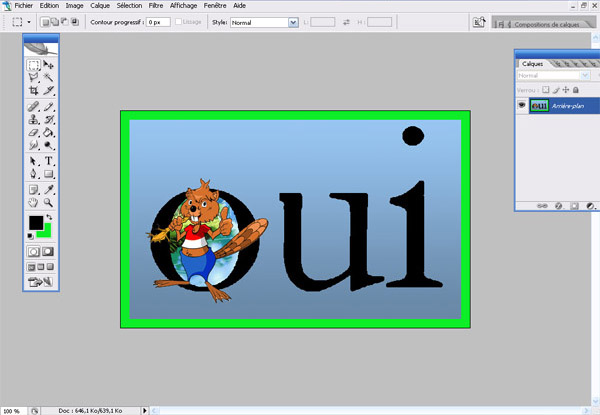Click the green background color swatch
600x415 pixels.
point(46,231)
